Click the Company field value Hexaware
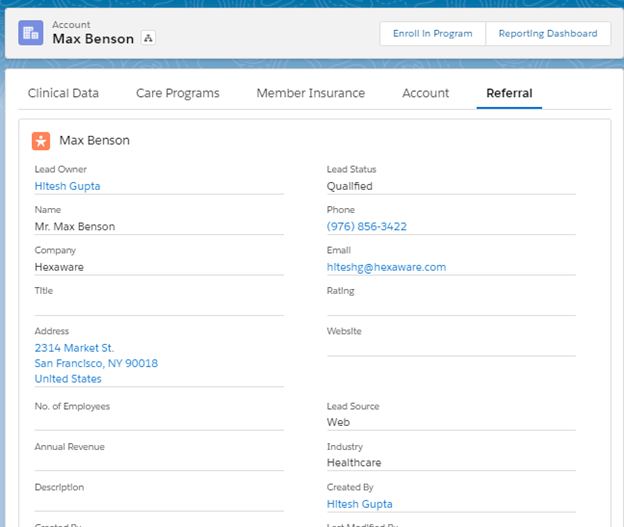 (61, 267)
